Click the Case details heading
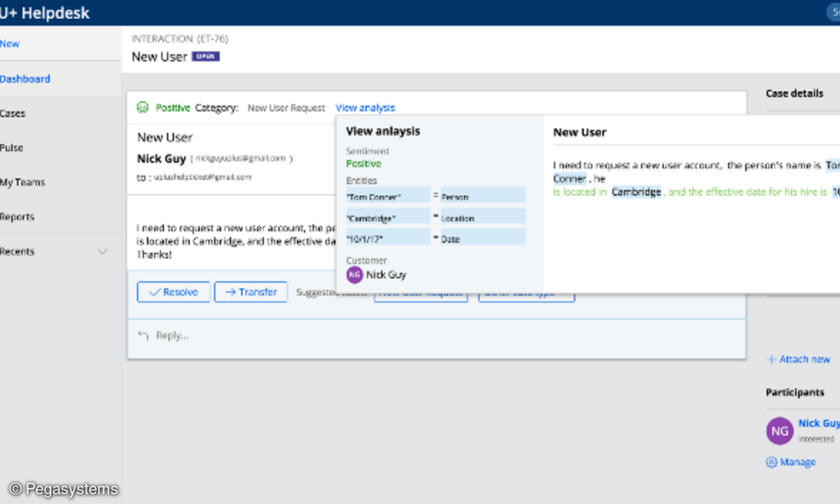Image resolution: width=840 pixels, height=504 pixels. point(794,93)
